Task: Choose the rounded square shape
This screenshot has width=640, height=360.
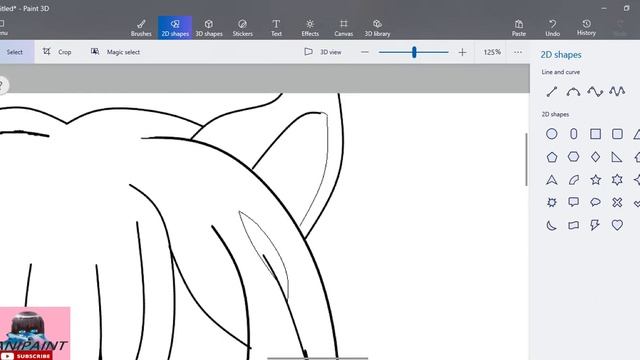Action: tap(617, 134)
